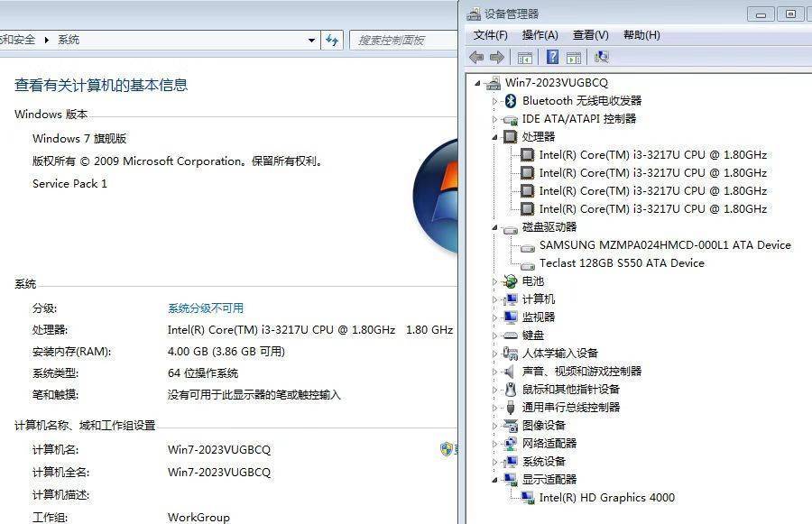This screenshot has width=812, height=524.
Task: Click the '4.00 GB (3.86 GB 可用)' memory value
Action: coord(226,352)
